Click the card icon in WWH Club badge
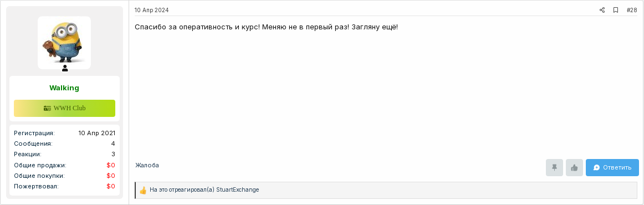The width and height of the screenshot is (644, 205). point(47,109)
